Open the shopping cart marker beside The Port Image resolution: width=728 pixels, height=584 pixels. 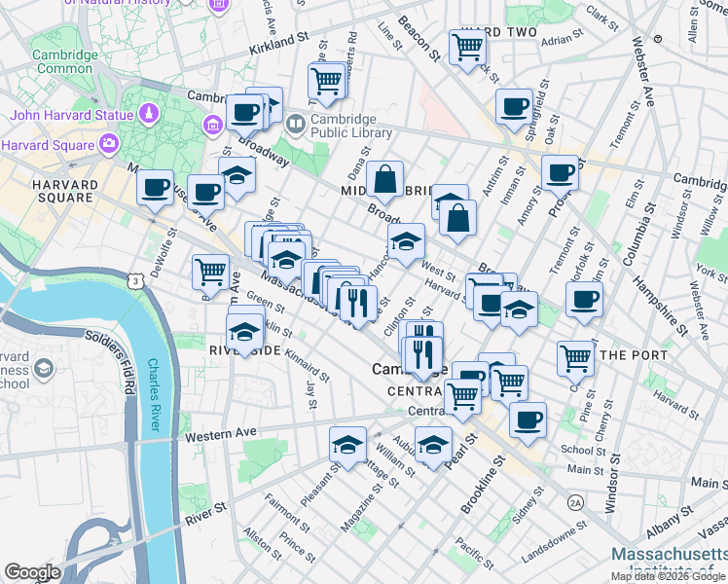coord(576,361)
